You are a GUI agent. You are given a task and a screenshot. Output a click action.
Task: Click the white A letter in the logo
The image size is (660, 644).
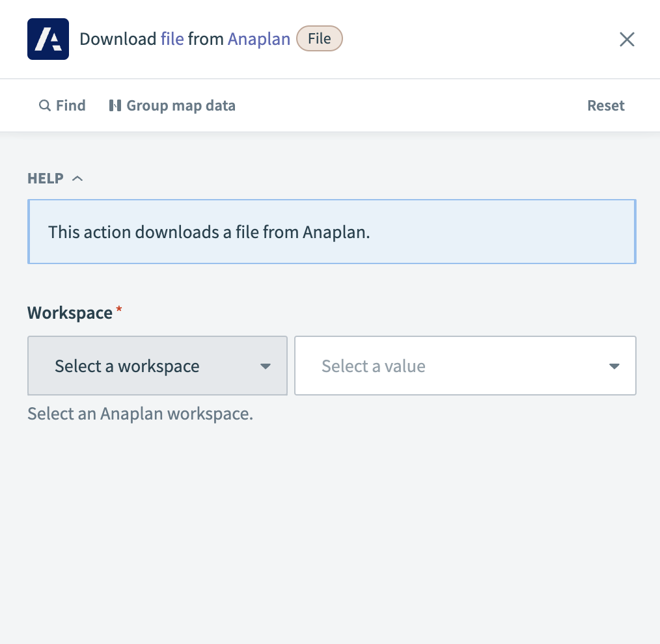point(48,40)
